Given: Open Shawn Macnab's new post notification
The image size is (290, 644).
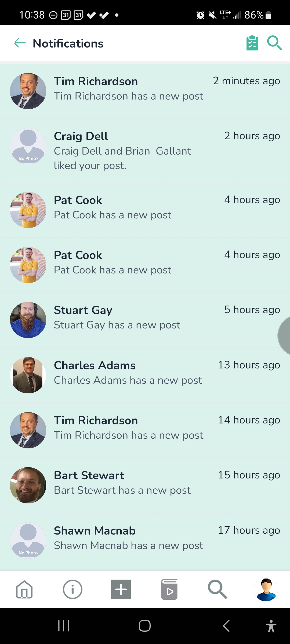Looking at the screenshot, I should point(145,540).
